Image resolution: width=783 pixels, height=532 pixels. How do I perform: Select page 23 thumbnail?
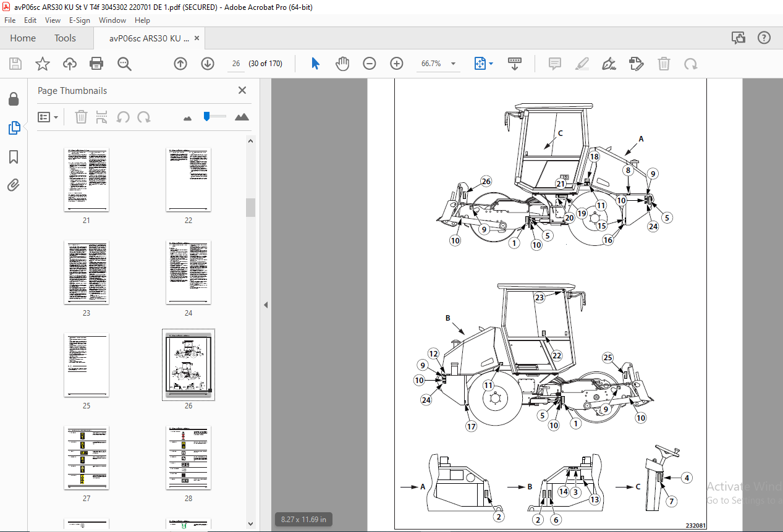(87, 272)
